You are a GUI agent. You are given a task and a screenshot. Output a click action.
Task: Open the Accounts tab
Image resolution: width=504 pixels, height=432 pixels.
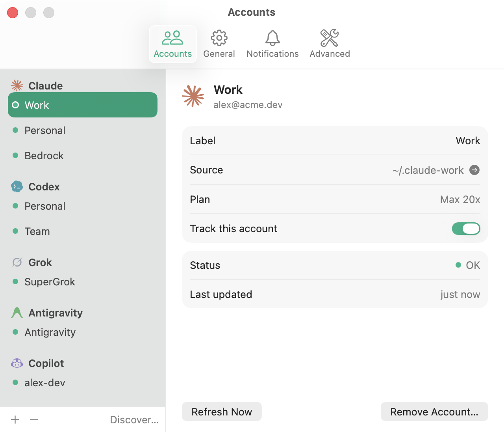173,44
